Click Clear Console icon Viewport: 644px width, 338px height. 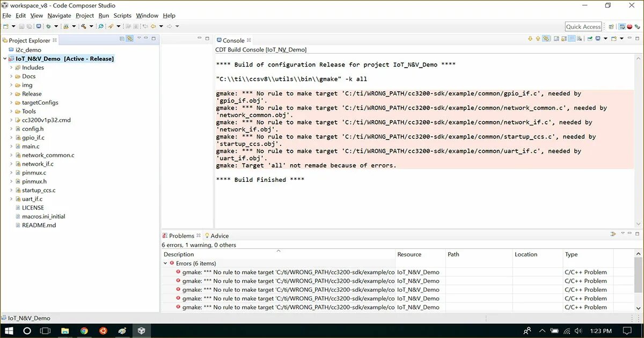point(580,39)
